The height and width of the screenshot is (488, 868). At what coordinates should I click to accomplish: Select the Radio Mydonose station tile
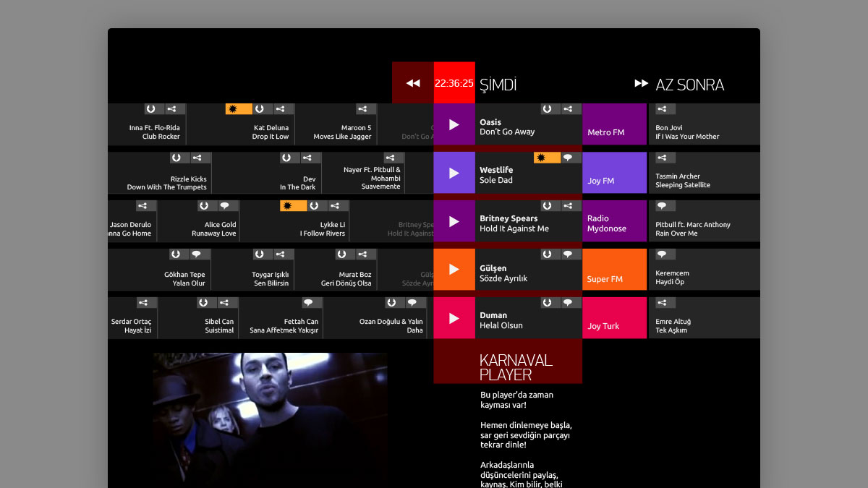pyautogui.click(x=614, y=221)
